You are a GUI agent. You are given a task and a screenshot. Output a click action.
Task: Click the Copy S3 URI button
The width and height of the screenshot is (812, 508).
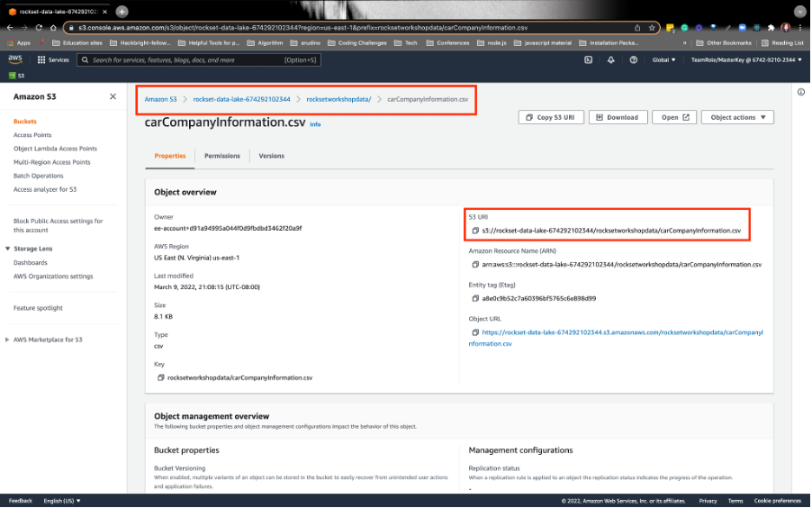tap(551, 118)
